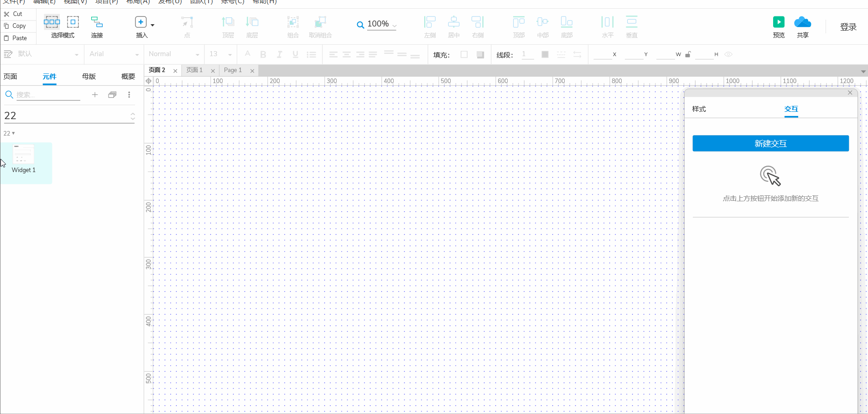Toggle bold formatting
Viewport: 868px width, 414px height.
pyautogui.click(x=263, y=54)
